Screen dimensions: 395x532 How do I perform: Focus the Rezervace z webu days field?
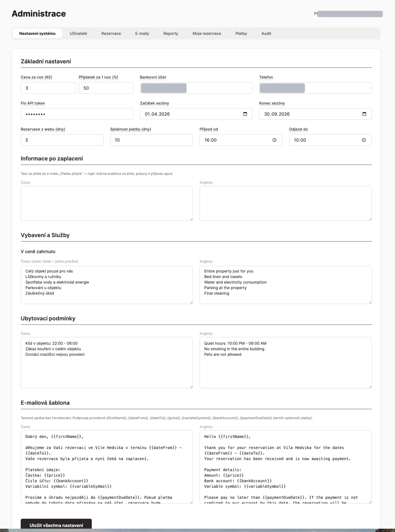pos(62,140)
